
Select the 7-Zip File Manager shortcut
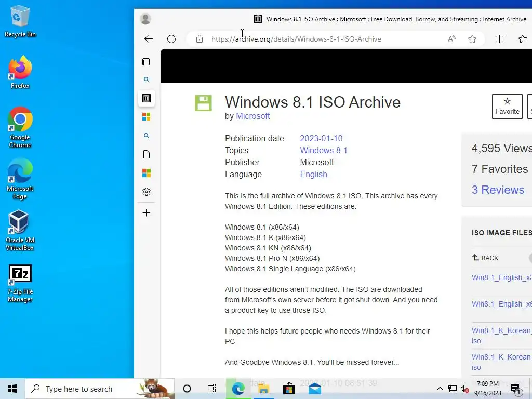[20, 283]
